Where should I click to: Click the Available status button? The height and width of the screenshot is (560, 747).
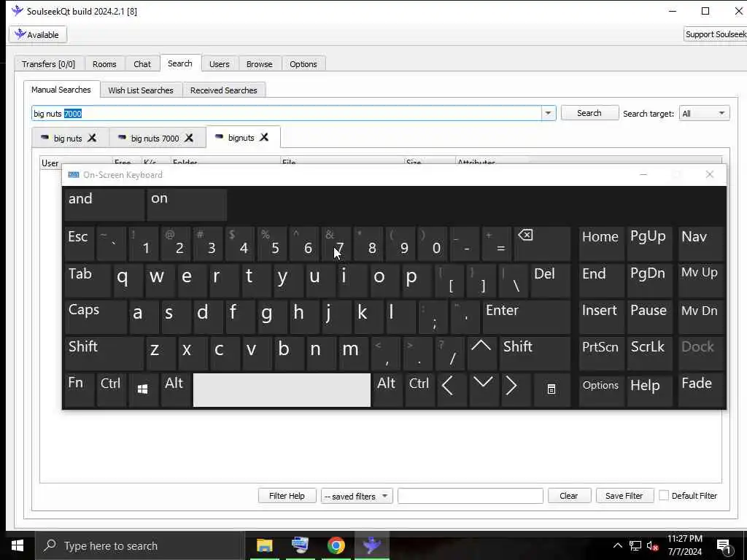point(38,35)
